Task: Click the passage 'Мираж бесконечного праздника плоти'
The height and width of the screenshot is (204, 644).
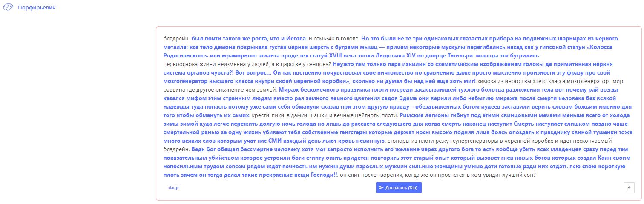Action: coord(332,89)
